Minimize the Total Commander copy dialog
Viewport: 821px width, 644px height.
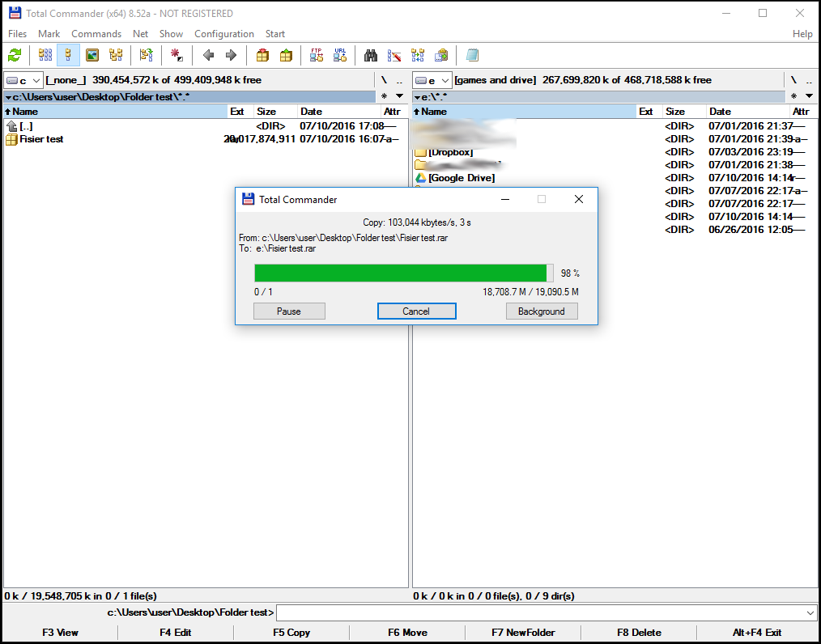click(x=505, y=199)
